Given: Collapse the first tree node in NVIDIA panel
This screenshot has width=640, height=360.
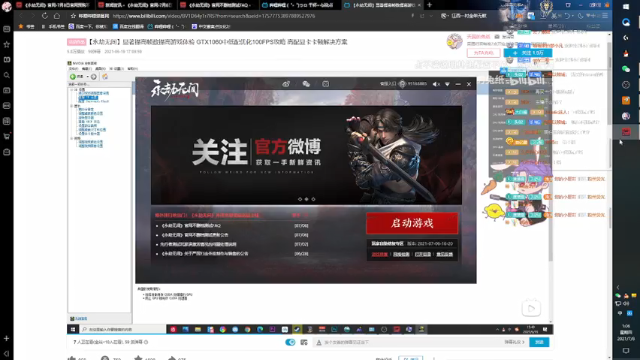Looking at the screenshot, I should click(72, 89).
